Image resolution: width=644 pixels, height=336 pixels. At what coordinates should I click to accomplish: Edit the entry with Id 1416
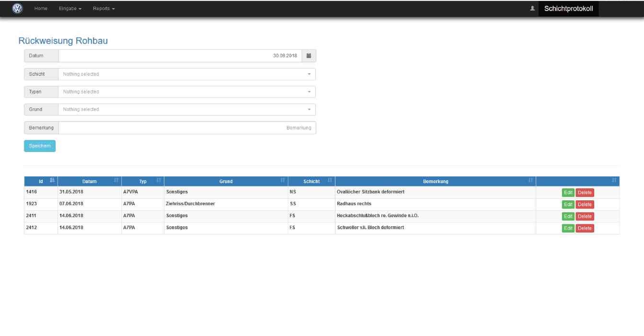coord(568,193)
